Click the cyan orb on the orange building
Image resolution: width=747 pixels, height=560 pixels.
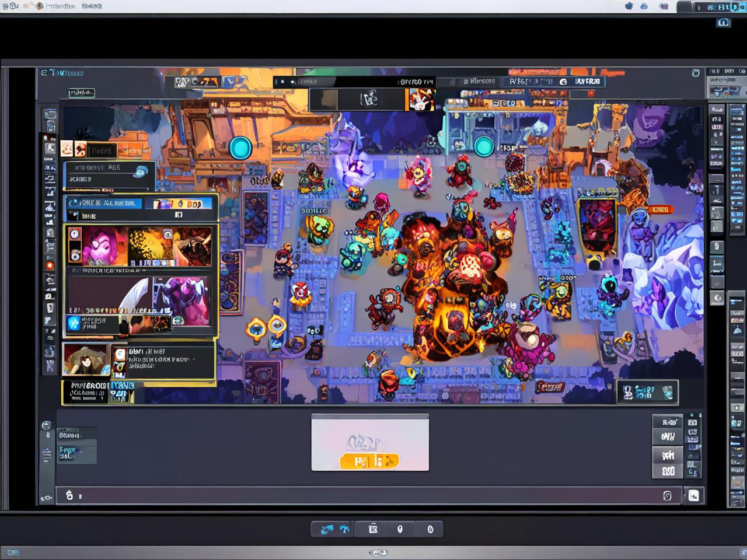pos(240,148)
